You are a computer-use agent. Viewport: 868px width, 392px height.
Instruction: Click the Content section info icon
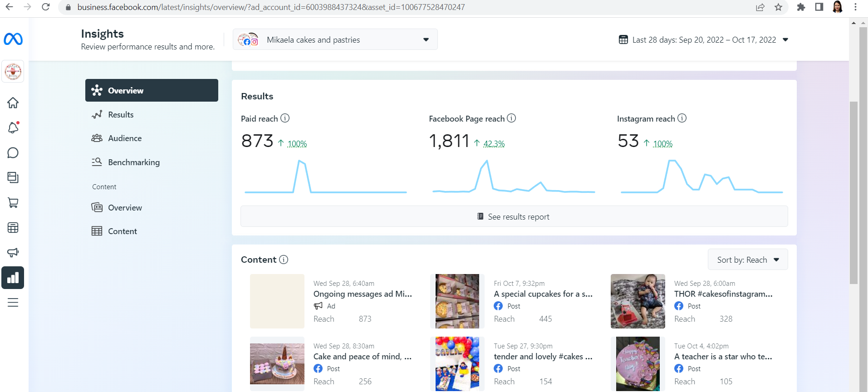coord(284,260)
